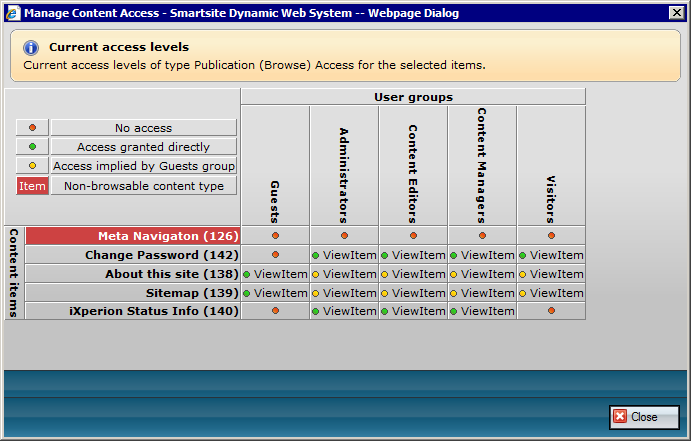The width and height of the screenshot is (691, 441).
Task: Click Sitemap ViewItem cell for Content Managers
Action: [482, 293]
